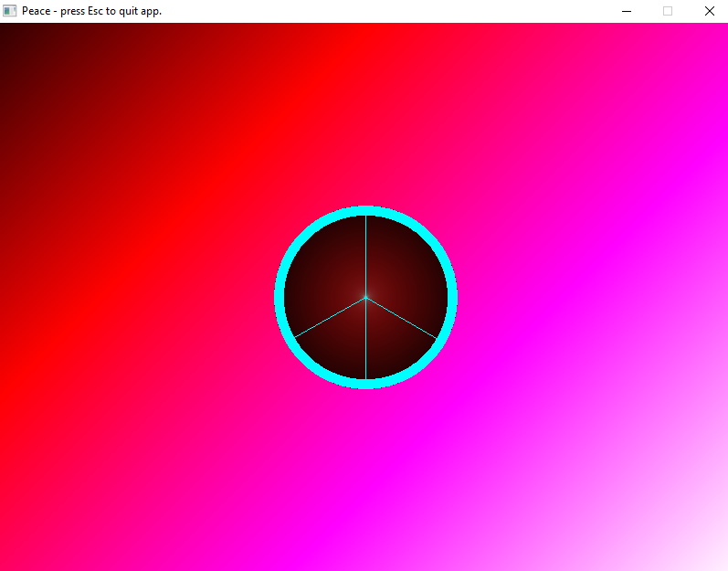Screen dimensions: 728x571
Task: Click the rightmost edge of the cyan ring
Action: (452, 297)
